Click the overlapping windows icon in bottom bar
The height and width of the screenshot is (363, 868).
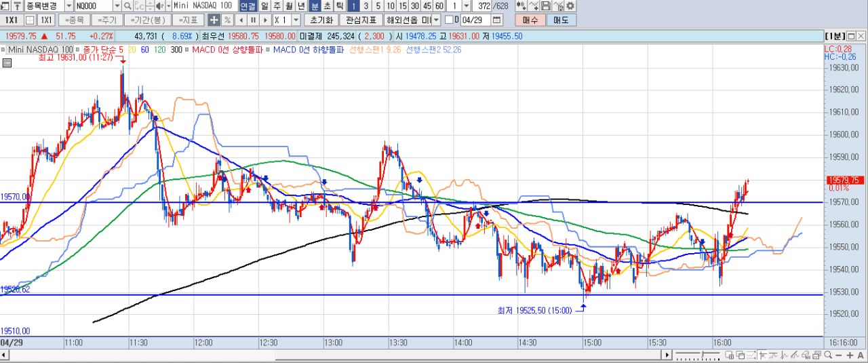741,355
